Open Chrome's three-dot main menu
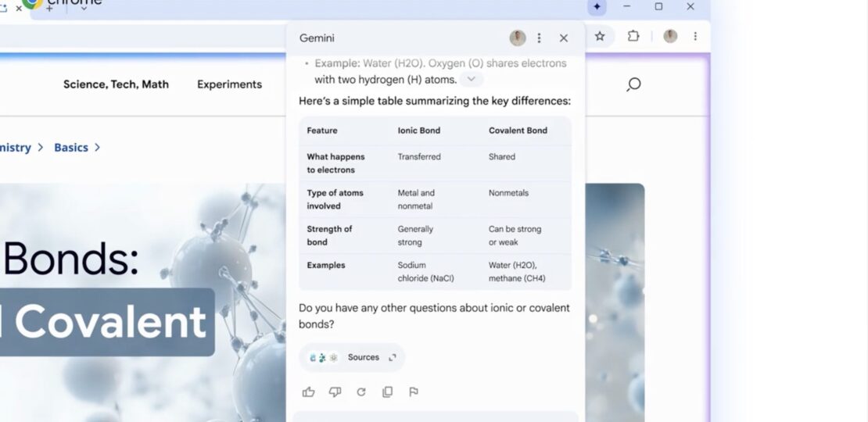This screenshot has height=422, width=868. pyautogui.click(x=695, y=36)
